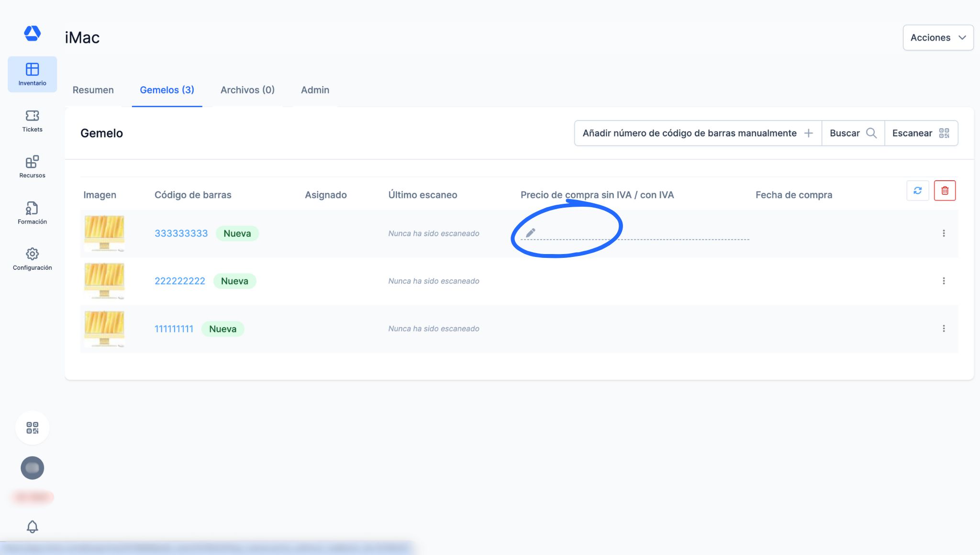Click Precio de compra sin IVA header
Viewport: 980px width, 555px height.
click(597, 195)
